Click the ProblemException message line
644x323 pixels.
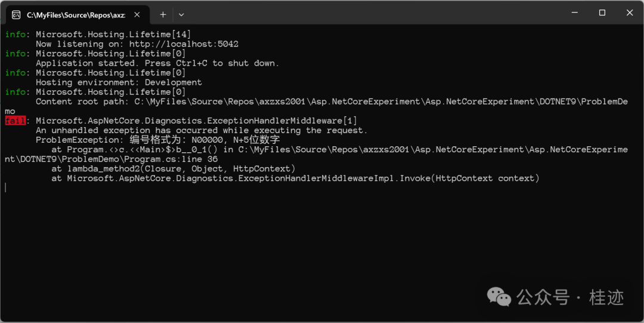[x=157, y=140]
